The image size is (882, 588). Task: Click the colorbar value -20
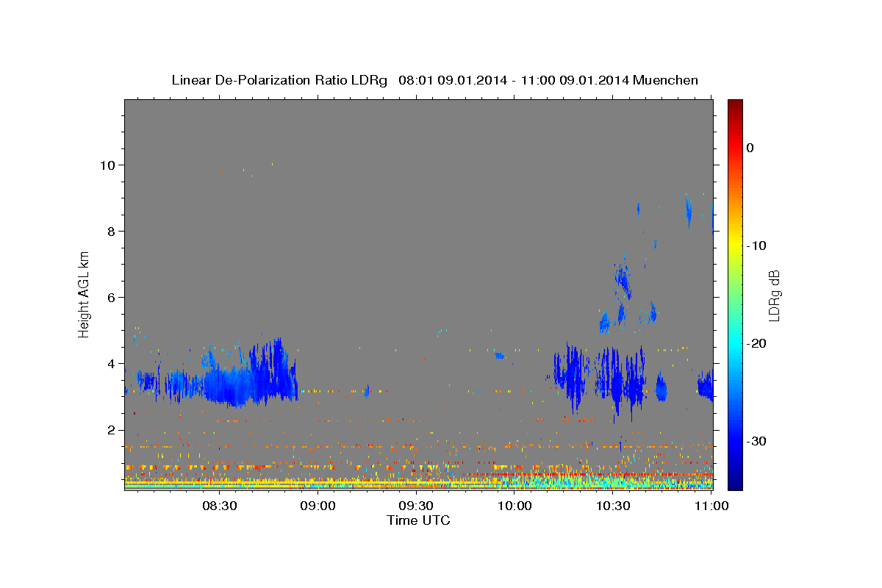pos(756,343)
